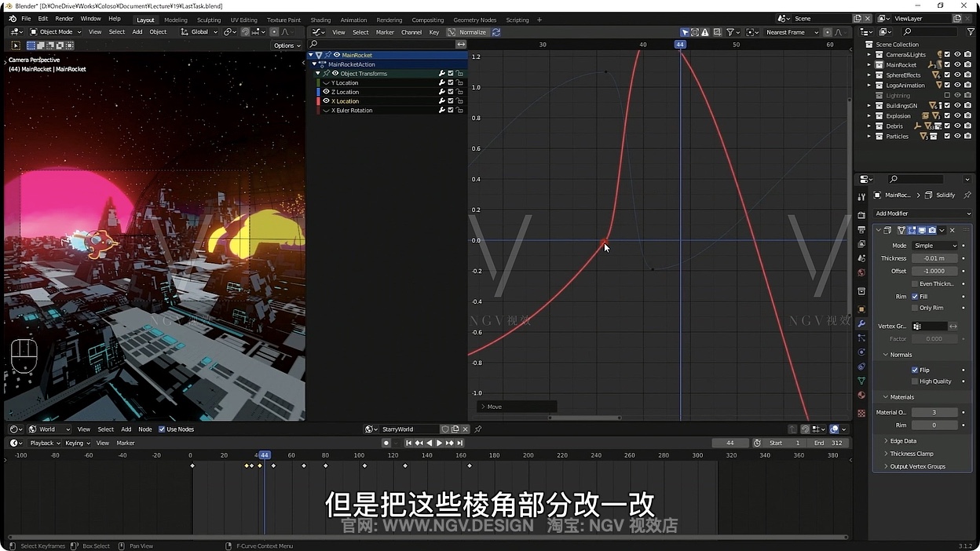Toggle proportional editing in graph editor

(x=828, y=32)
